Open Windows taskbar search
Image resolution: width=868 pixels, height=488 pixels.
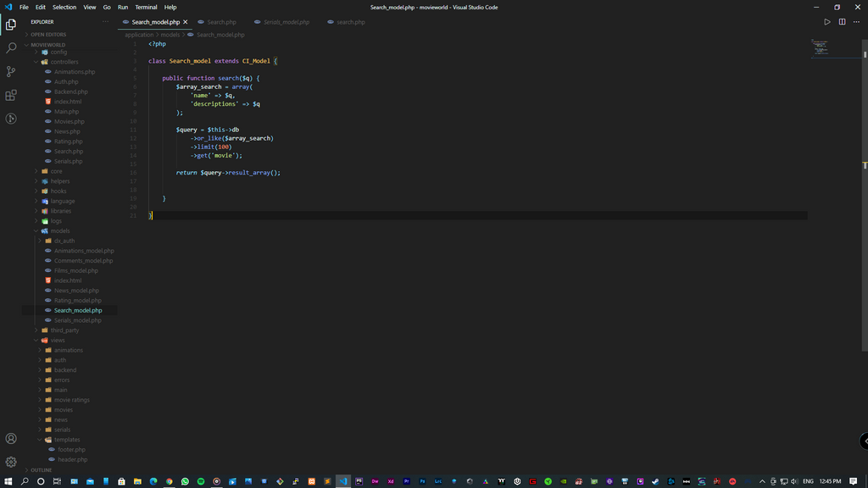(25, 481)
